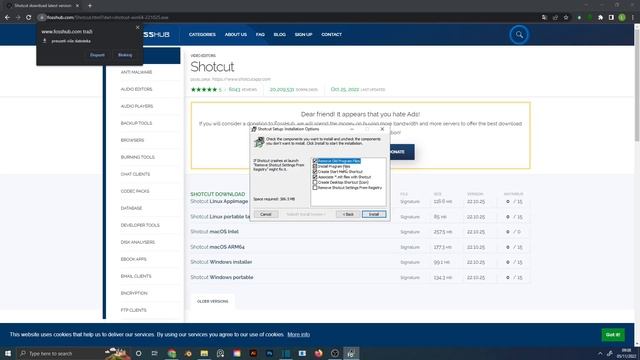Click the browser back arrow

click(x=7, y=18)
